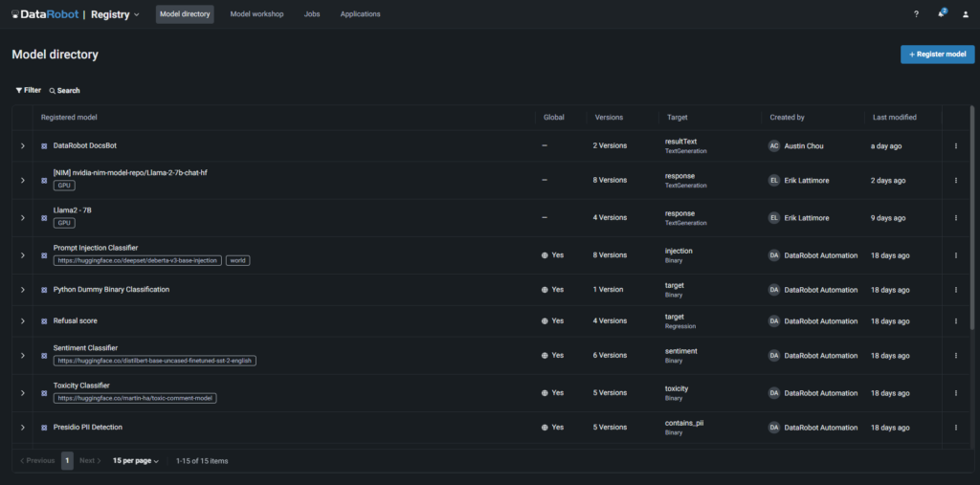Click the Filter funnel icon
The height and width of the screenshot is (485, 980).
coord(18,91)
